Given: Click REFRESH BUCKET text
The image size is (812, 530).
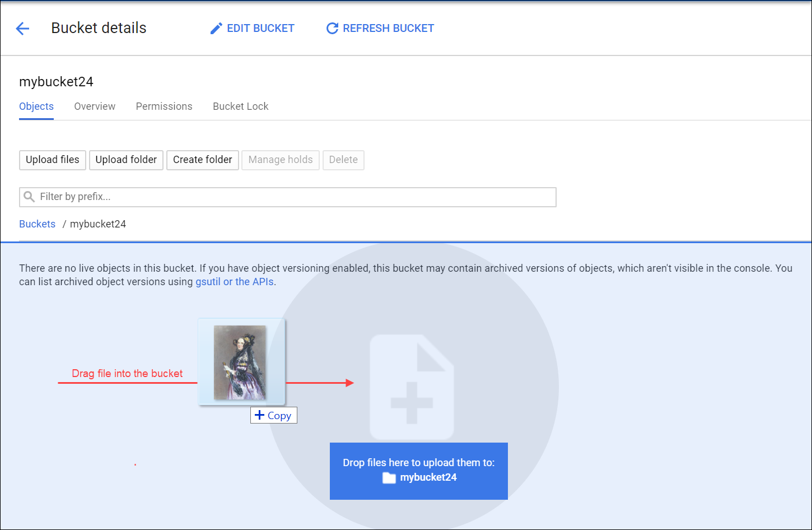Looking at the screenshot, I should click(389, 29).
